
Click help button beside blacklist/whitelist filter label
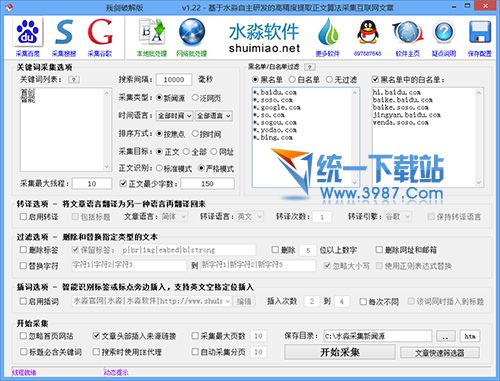click(x=310, y=67)
